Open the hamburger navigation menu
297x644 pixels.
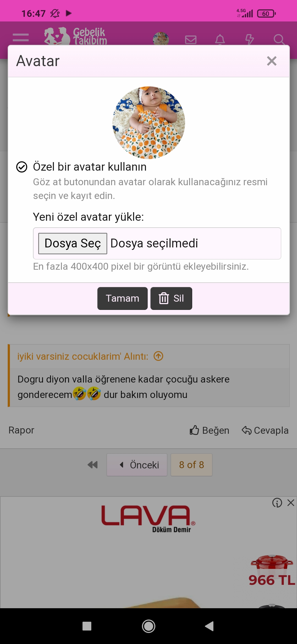coord(21,37)
